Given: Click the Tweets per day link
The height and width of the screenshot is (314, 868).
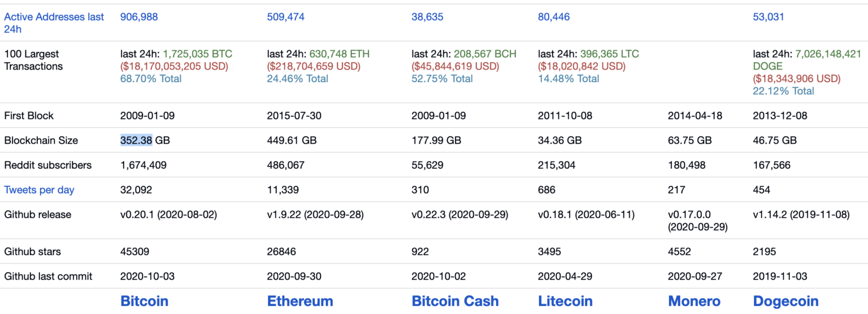Looking at the screenshot, I should pyautogui.click(x=39, y=190).
